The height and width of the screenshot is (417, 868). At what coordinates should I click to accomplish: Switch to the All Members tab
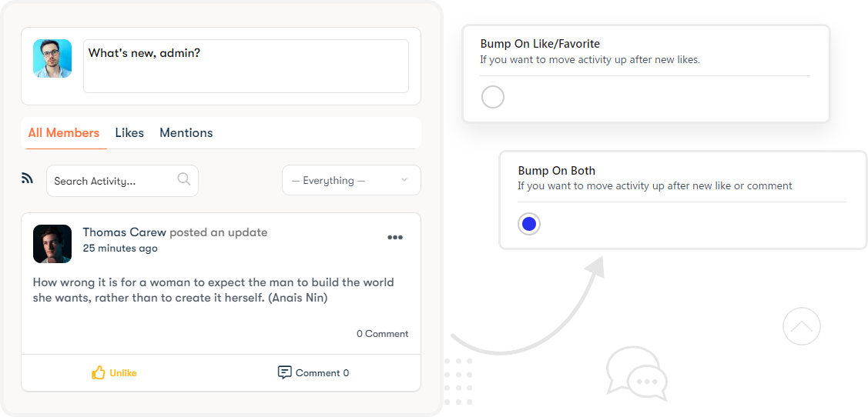click(64, 133)
